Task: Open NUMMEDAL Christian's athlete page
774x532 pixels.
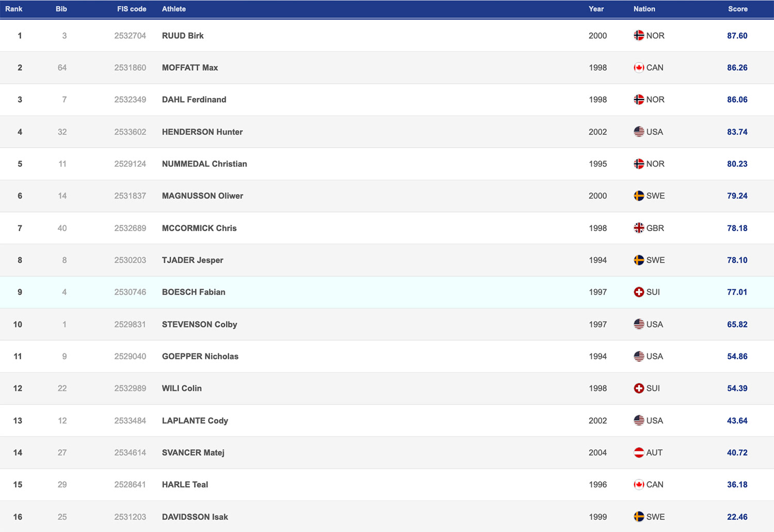Action: pyautogui.click(x=204, y=164)
